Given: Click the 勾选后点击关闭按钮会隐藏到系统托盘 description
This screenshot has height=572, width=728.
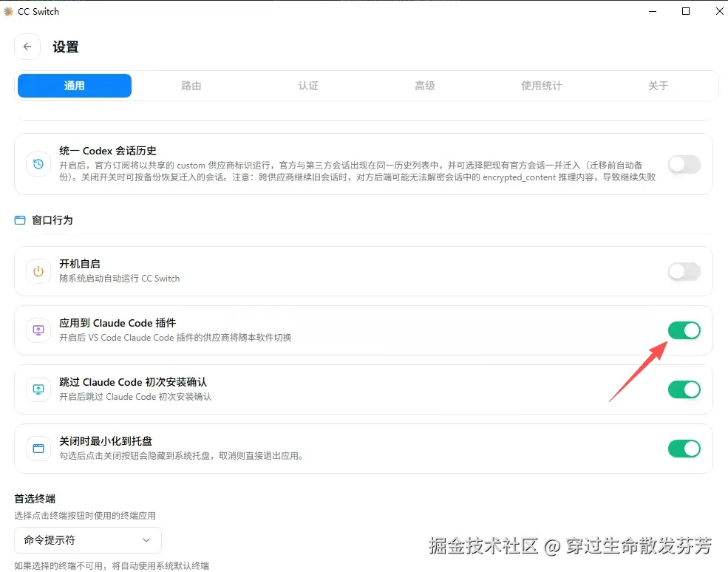Looking at the screenshot, I should [x=181, y=455].
